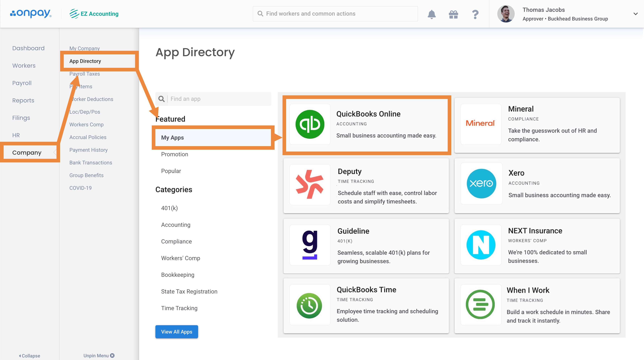The image size is (644, 360).
Task: Open the Workers section
Action: pyautogui.click(x=24, y=66)
